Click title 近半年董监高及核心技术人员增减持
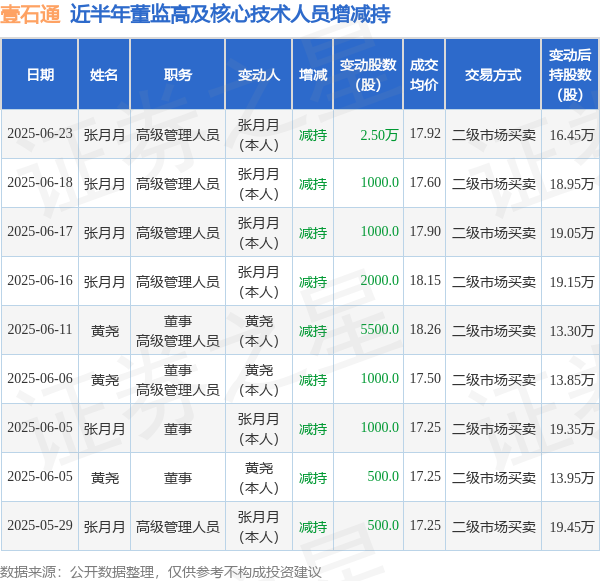This screenshot has height=581, width=600. click(230, 14)
